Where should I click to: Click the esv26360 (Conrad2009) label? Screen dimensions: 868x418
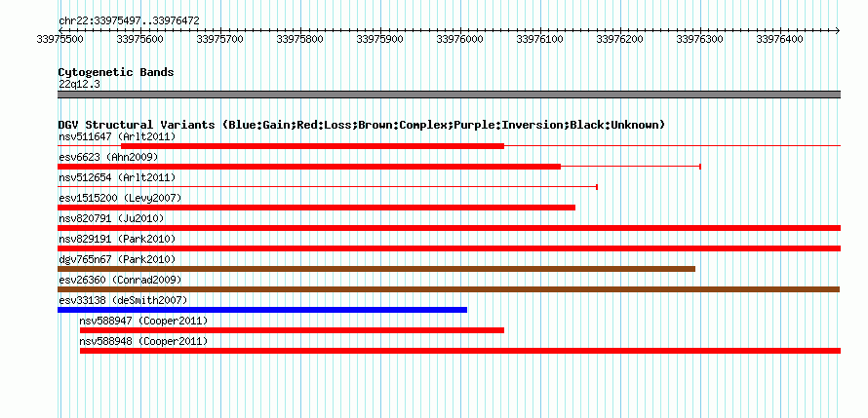pyautogui.click(x=120, y=280)
